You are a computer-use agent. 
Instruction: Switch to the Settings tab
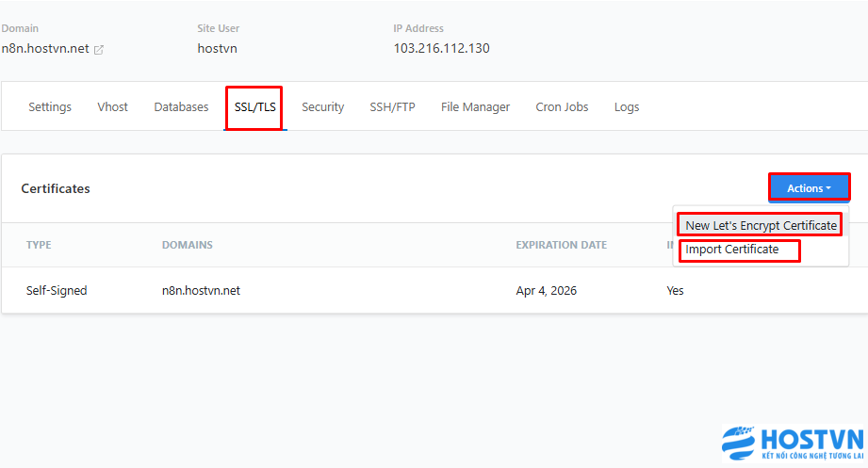click(x=50, y=106)
